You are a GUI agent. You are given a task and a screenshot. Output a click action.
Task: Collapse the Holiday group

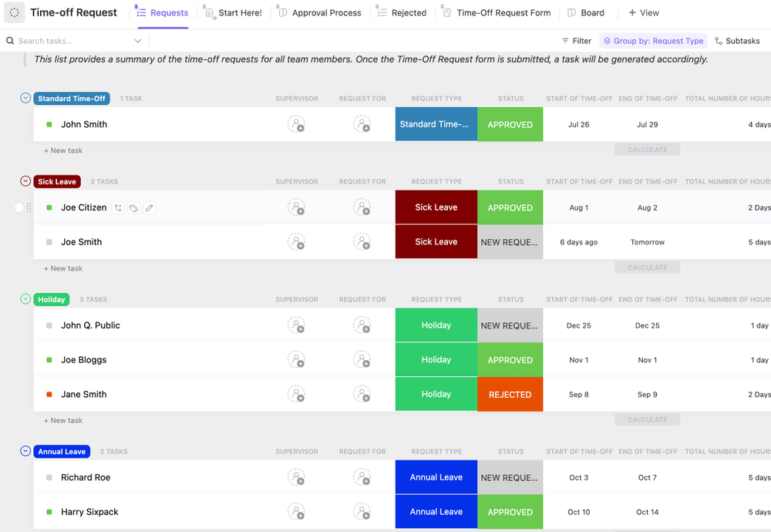point(25,299)
